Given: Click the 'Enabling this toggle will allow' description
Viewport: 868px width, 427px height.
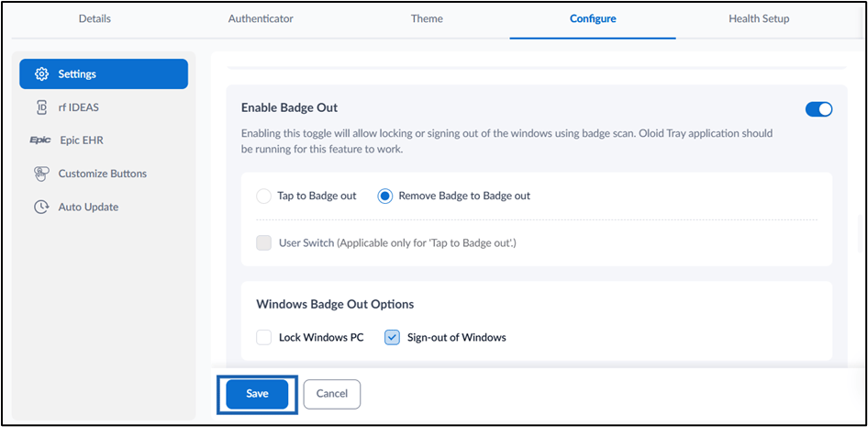Looking at the screenshot, I should pos(507,141).
